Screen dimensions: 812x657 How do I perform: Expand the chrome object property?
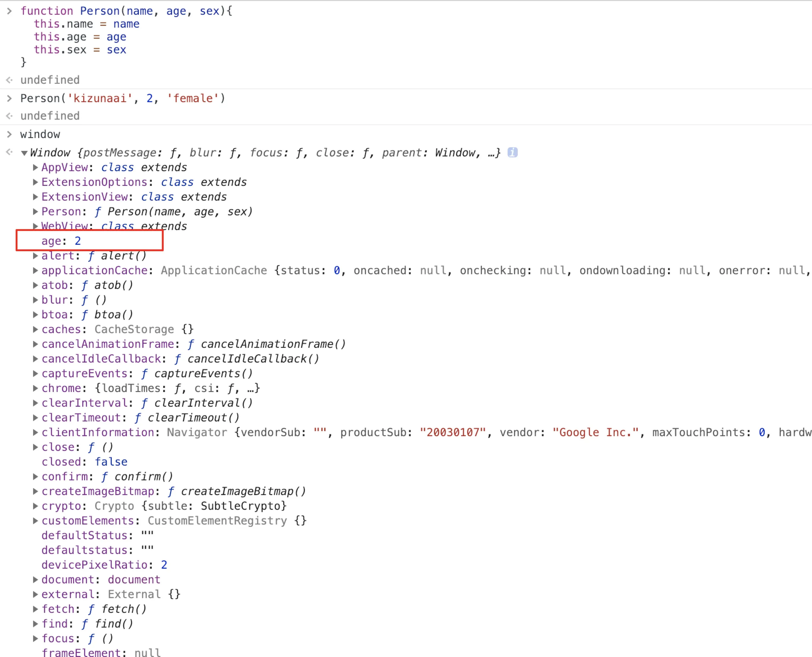pyautogui.click(x=35, y=388)
